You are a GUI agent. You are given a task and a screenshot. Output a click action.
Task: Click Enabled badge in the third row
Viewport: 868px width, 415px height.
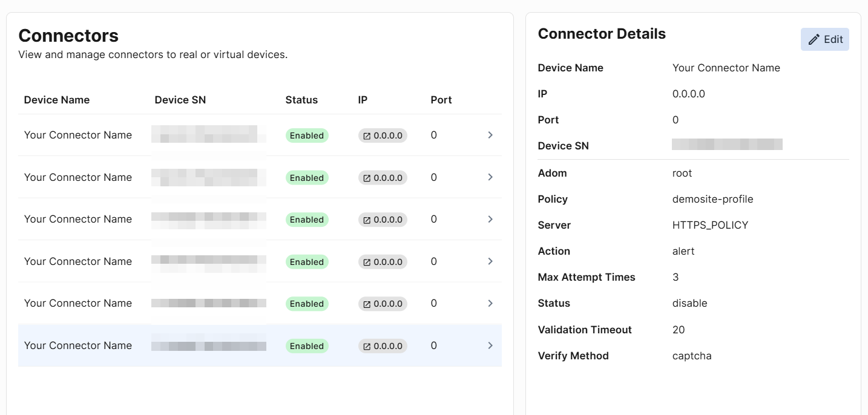tap(307, 220)
